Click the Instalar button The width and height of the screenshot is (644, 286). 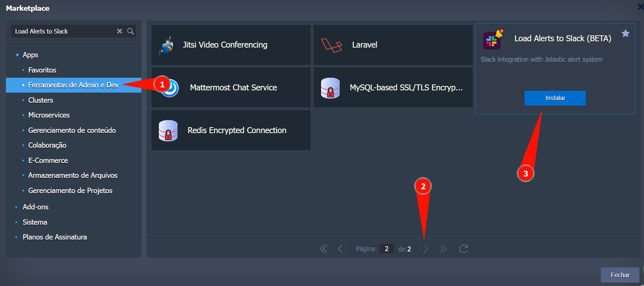[555, 98]
